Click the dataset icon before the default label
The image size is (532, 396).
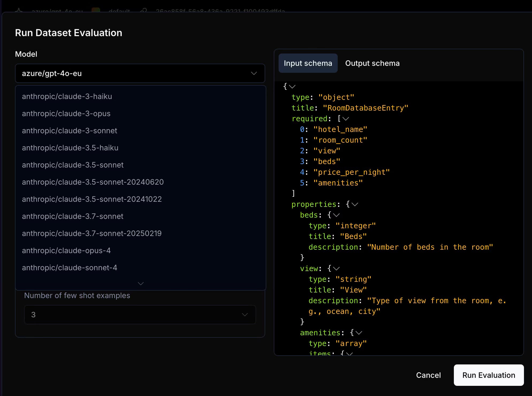point(96,10)
